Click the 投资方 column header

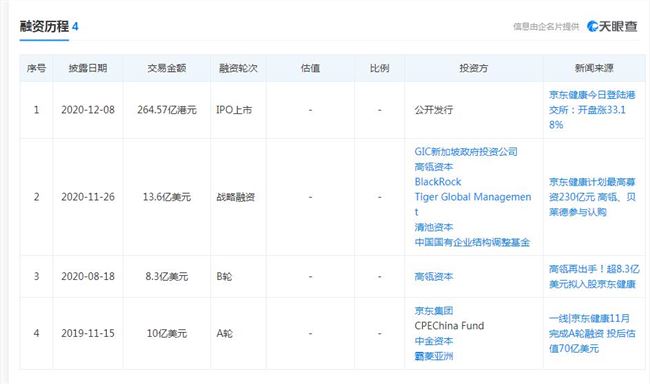point(473,68)
